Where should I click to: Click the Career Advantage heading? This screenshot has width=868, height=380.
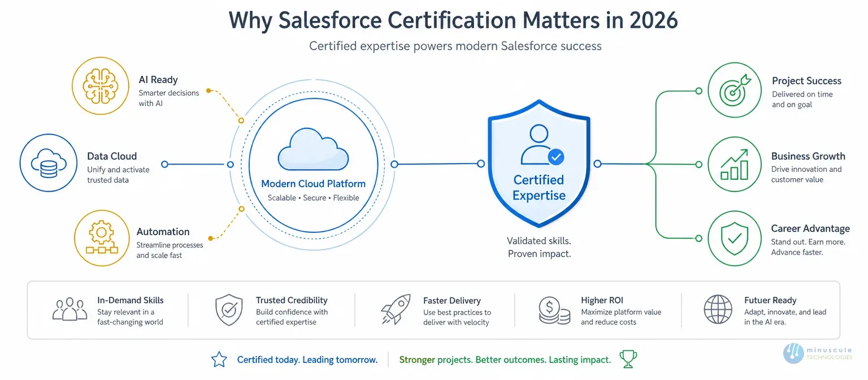(810, 228)
